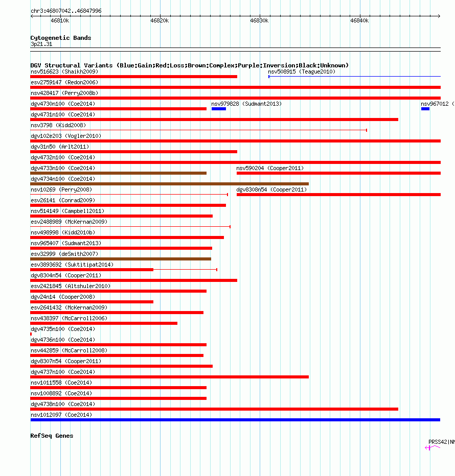Image resolution: width=455 pixels, height=476 pixels.
Task: Click the thin red esv2488989 variant line
Action: 130,227
